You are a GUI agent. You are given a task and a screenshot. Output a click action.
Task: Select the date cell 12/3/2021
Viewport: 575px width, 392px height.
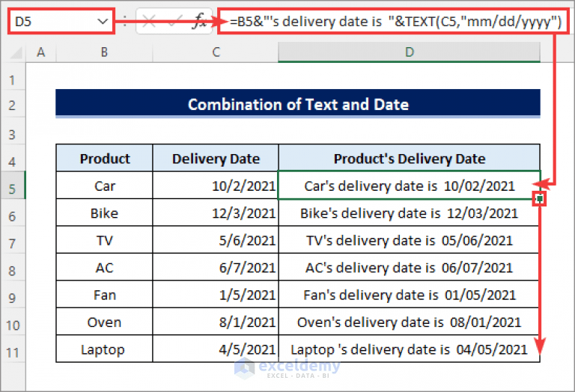(x=216, y=213)
